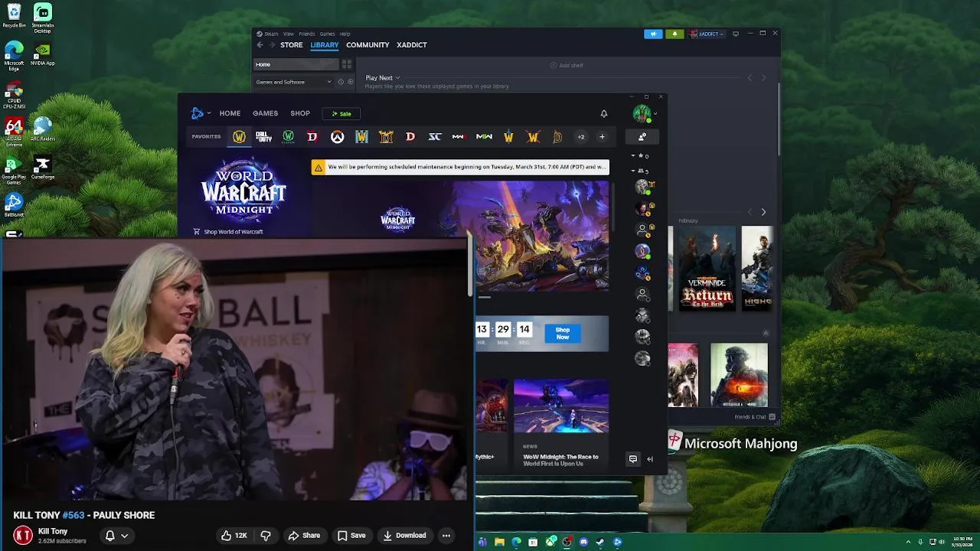Open more actions for Kill Tony video

tap(446, 536)
